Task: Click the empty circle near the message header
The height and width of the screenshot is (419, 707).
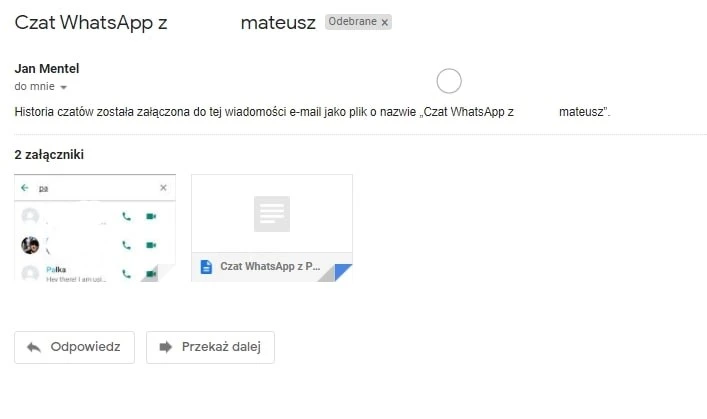Action: click(450, 81)
